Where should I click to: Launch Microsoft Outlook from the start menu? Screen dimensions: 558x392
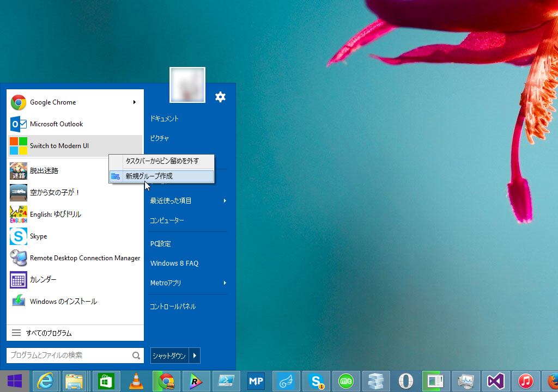[75, 124]
